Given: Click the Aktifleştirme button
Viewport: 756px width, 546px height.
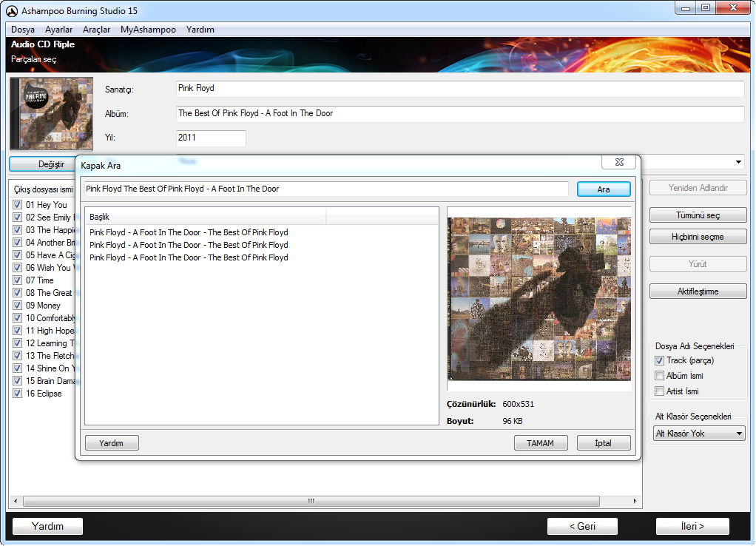Looking at the screenshot, I should 698,291.
